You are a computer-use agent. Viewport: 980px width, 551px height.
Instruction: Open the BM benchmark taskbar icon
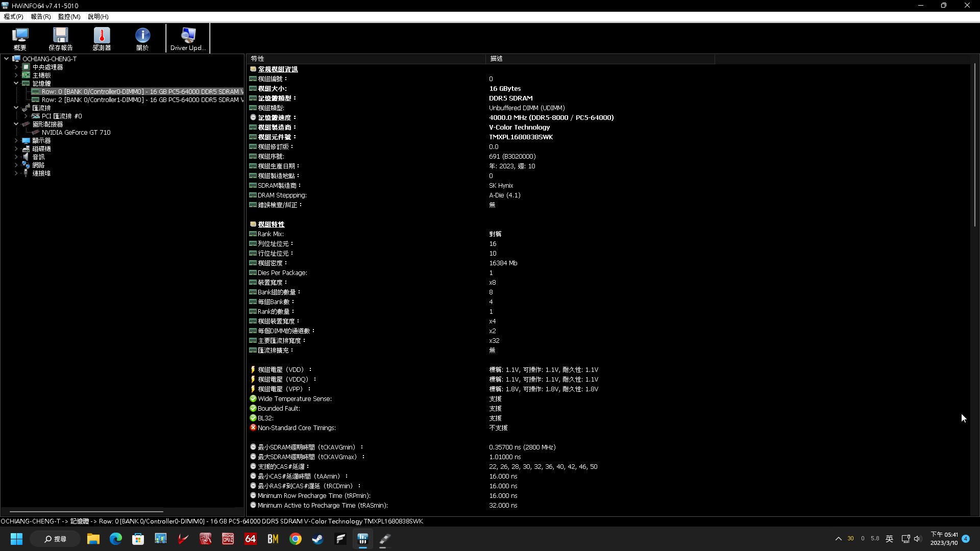pyautogui.click(x=273, y=539)
